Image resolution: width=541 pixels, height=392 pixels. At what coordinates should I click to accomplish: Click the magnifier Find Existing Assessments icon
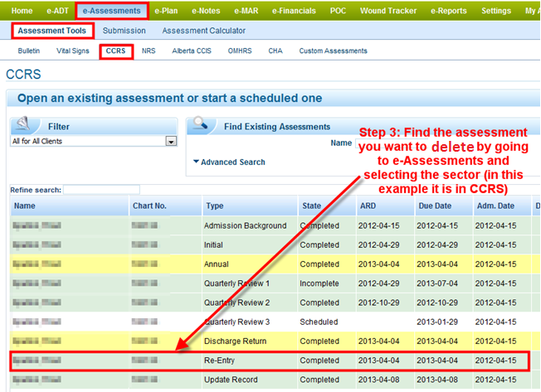[201, 123]
